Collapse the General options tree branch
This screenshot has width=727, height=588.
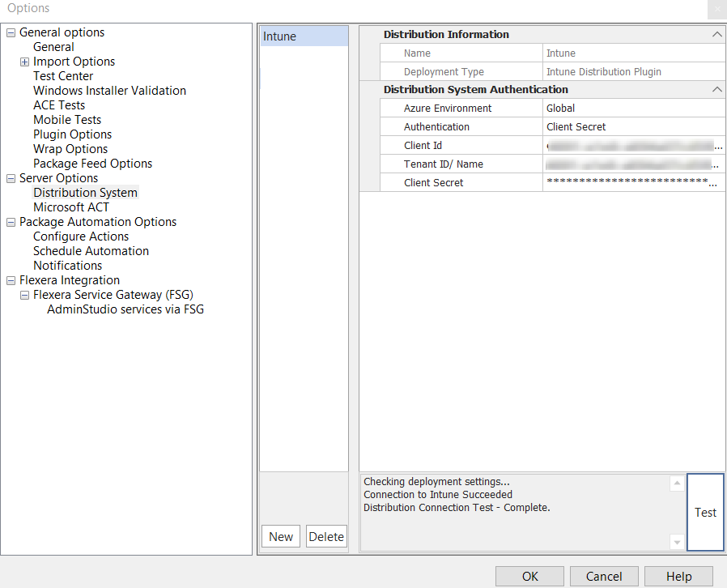point(11,32)
